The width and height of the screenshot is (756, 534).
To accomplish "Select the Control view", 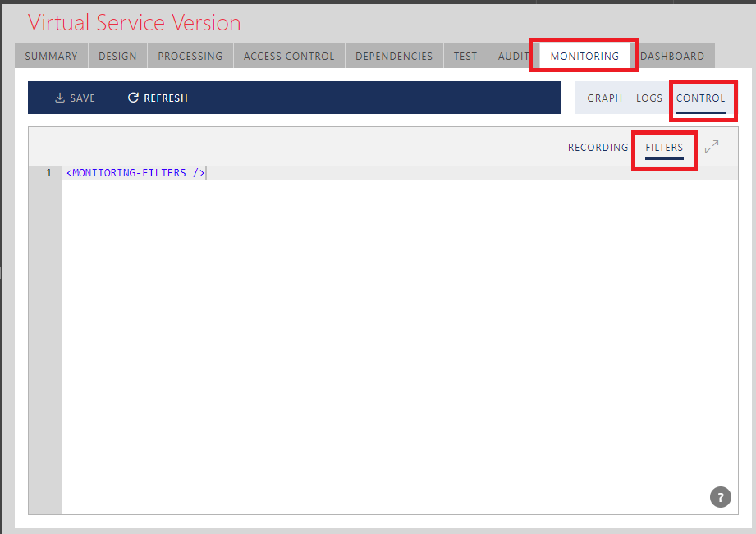I will point(700,98).
